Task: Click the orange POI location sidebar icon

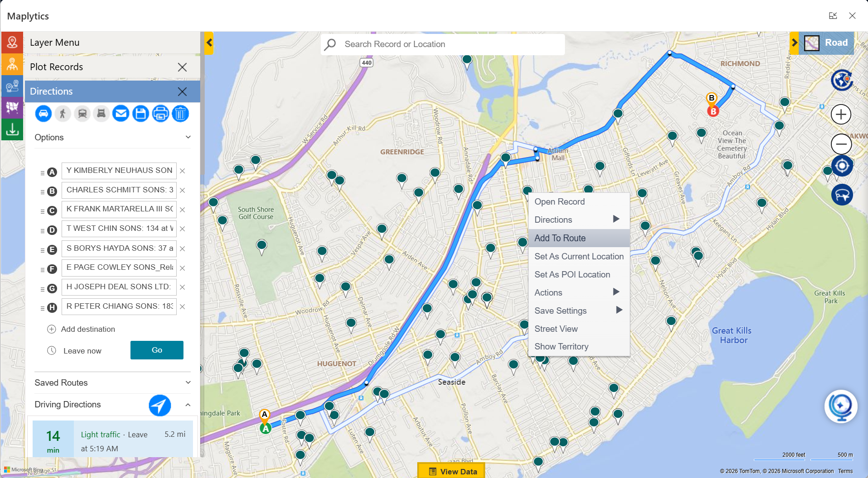Action: point(12,64)
